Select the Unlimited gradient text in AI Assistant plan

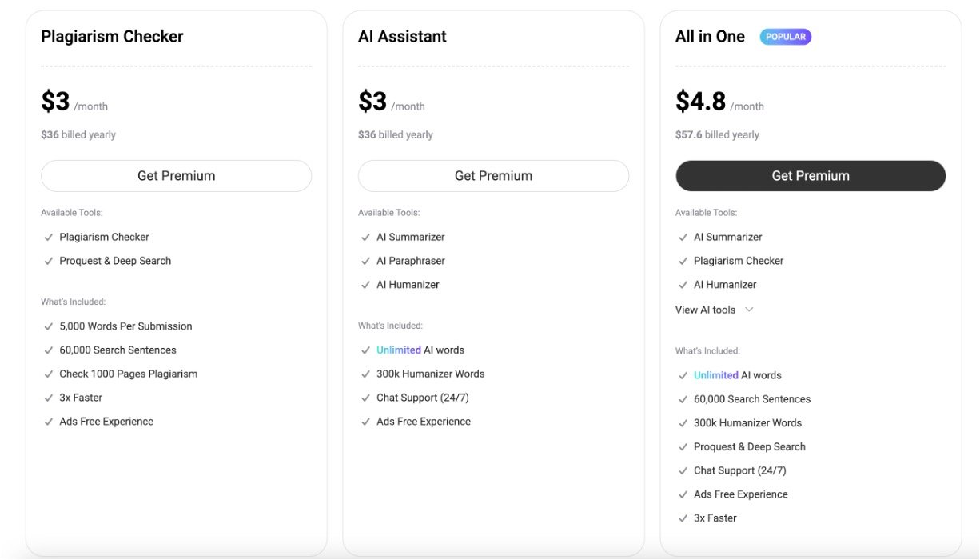[398, 350]
